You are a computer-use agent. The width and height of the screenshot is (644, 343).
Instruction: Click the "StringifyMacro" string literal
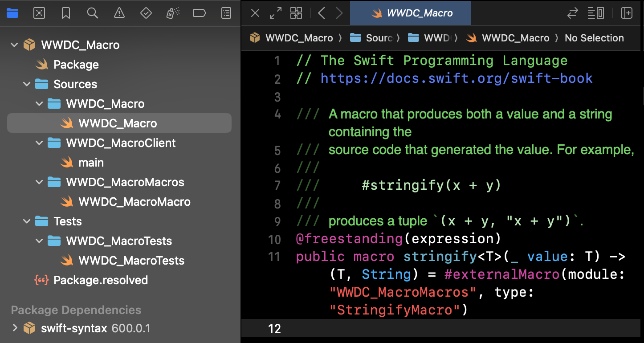click(x=394, y=310)
